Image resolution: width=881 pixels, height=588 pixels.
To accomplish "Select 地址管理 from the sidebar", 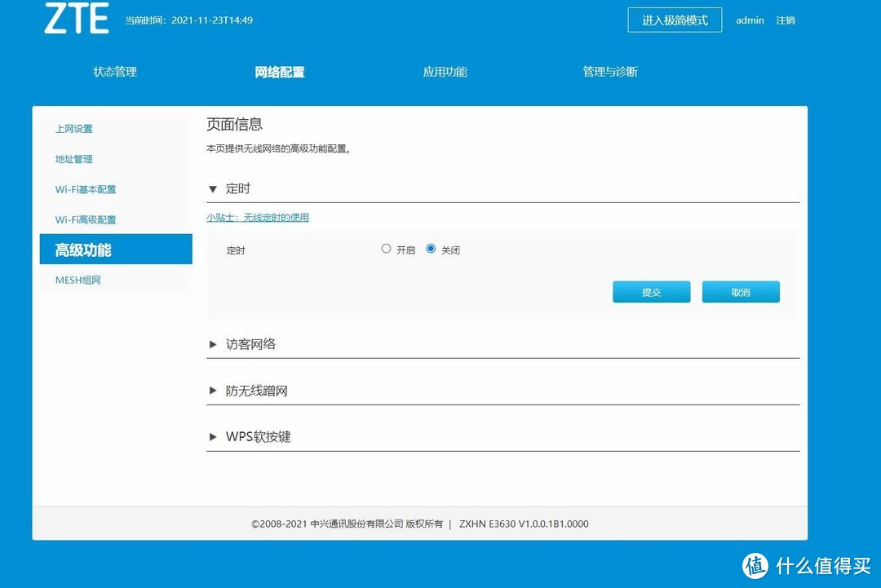I will [73, 159].
